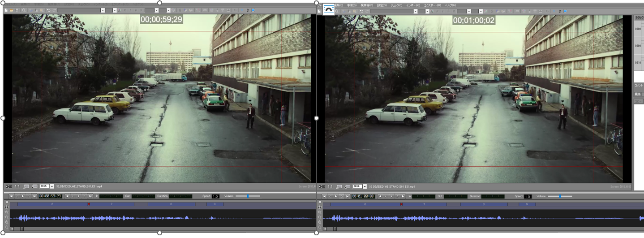644x238 pixels.
Task: Open font name dropdown in right window toolbar
Action: [x=415, y=11]
